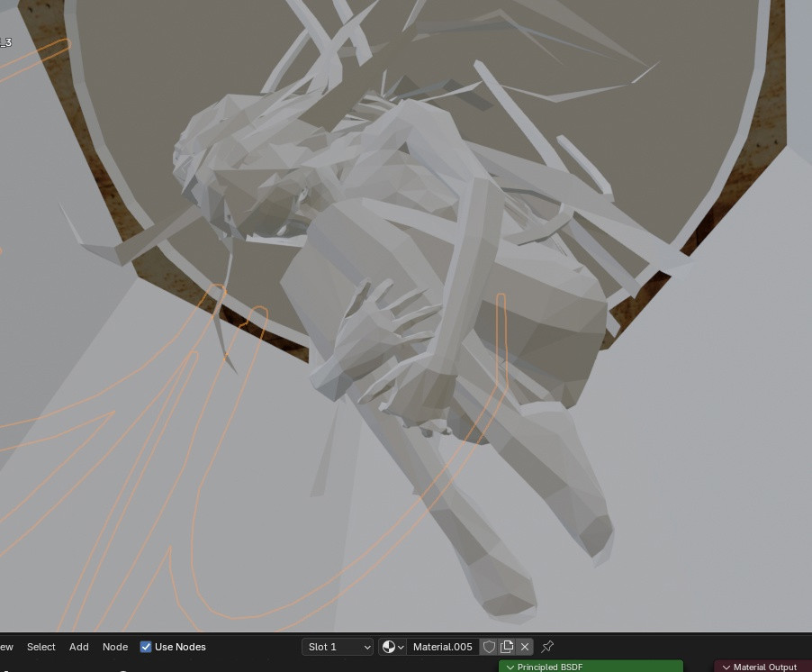812x672 pixels.
Task: Disable the Use Nodes checkbox
Action: tap(146, 647)
